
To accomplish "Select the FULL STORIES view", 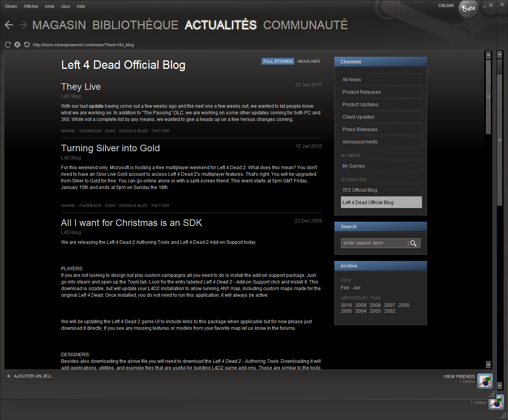I will point(278,61).
